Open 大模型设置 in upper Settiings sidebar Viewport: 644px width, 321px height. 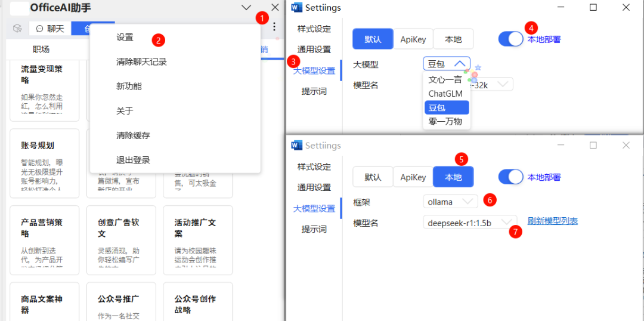pyautogui.click(x=314, y=70)
